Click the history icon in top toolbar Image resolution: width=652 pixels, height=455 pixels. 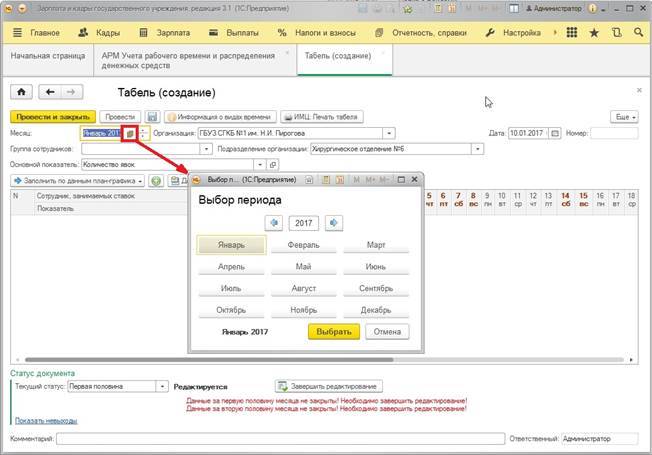[x=614, y=33]
